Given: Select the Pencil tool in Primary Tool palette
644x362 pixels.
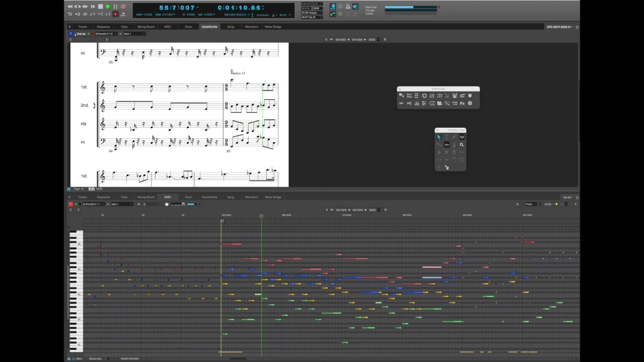Looking at the screenshot, I should (454, 137).
